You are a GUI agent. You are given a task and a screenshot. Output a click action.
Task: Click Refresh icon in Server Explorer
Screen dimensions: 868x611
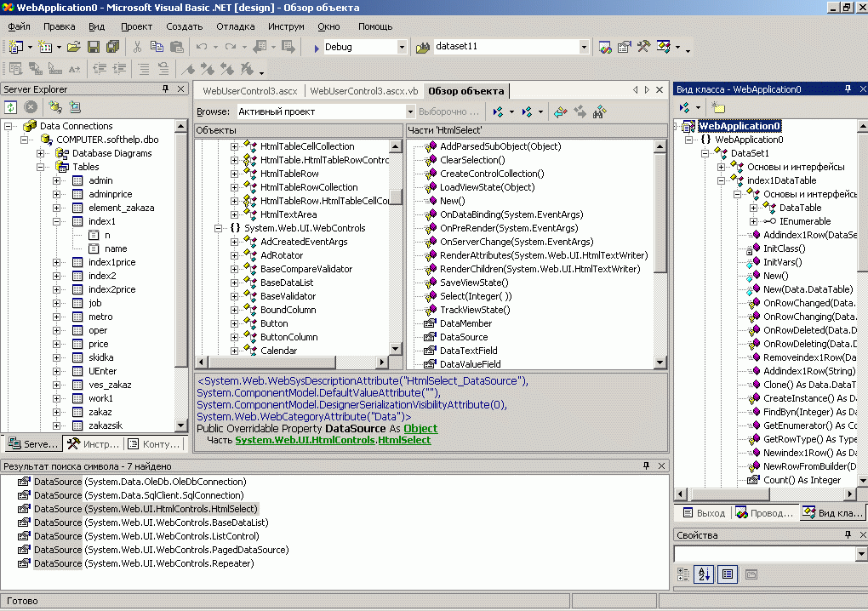tap(11, 107)
